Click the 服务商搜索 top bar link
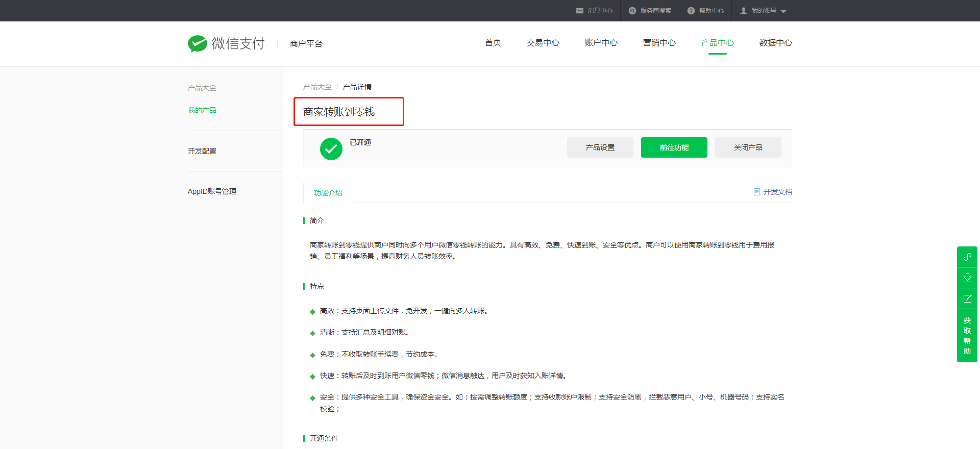Viewport: 980px width, 449px height. click(656, 11)
